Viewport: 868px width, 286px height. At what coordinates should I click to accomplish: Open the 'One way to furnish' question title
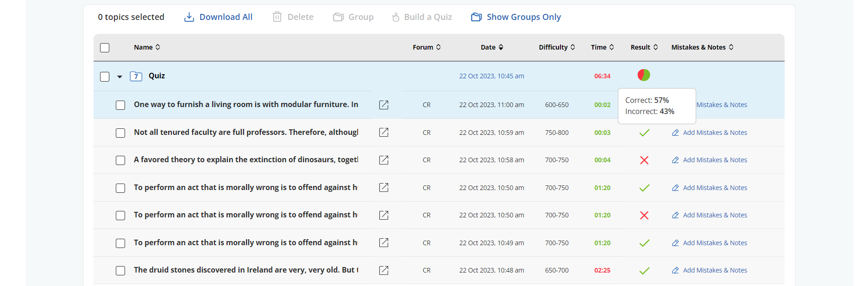245,105
